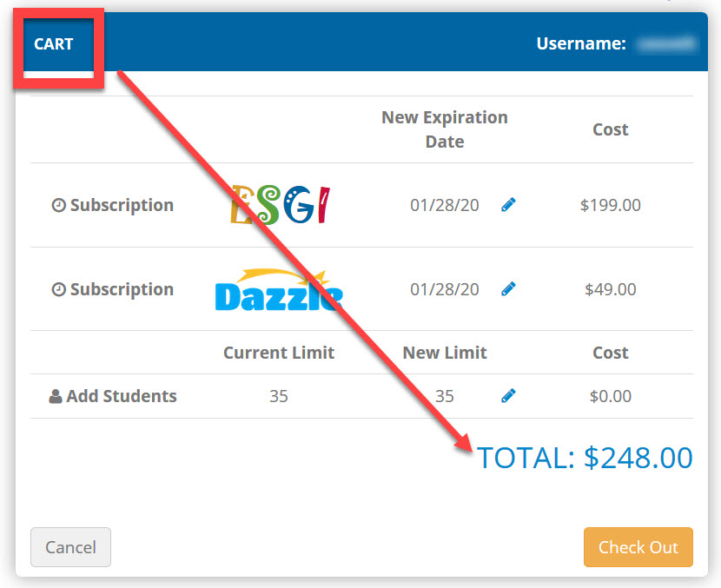
Task: Click the Check Out button
Action: [638, 547]
